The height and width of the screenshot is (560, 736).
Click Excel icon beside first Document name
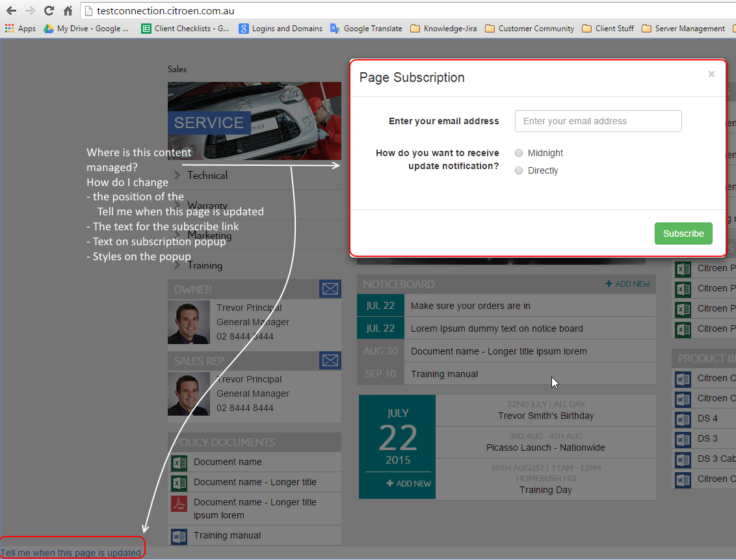[x=179, y=462]
